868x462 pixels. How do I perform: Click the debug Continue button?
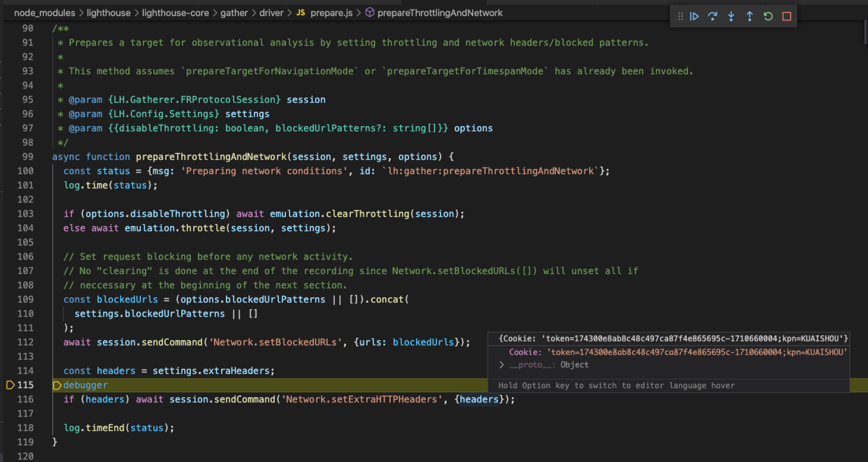694,16
